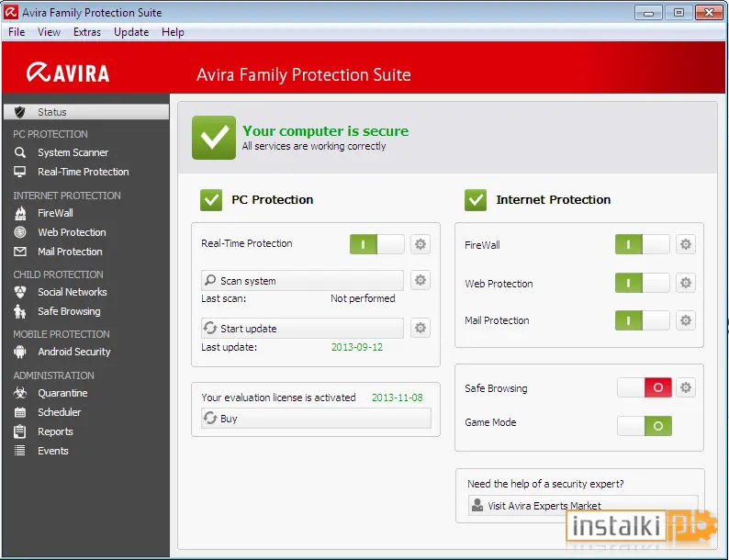Open Quarantine in sidebar
This screenshot has height=560, width=729.
[62, 393]
